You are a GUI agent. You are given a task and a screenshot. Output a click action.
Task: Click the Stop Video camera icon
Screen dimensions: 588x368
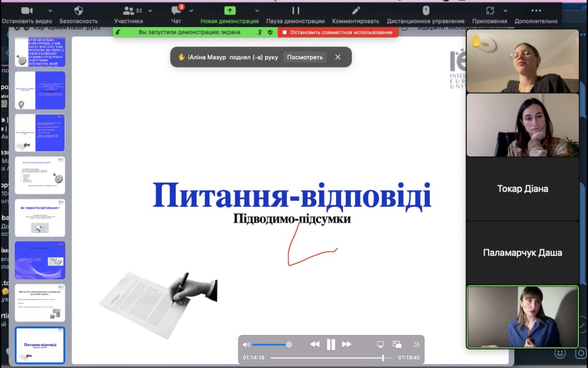click(27, 11)
